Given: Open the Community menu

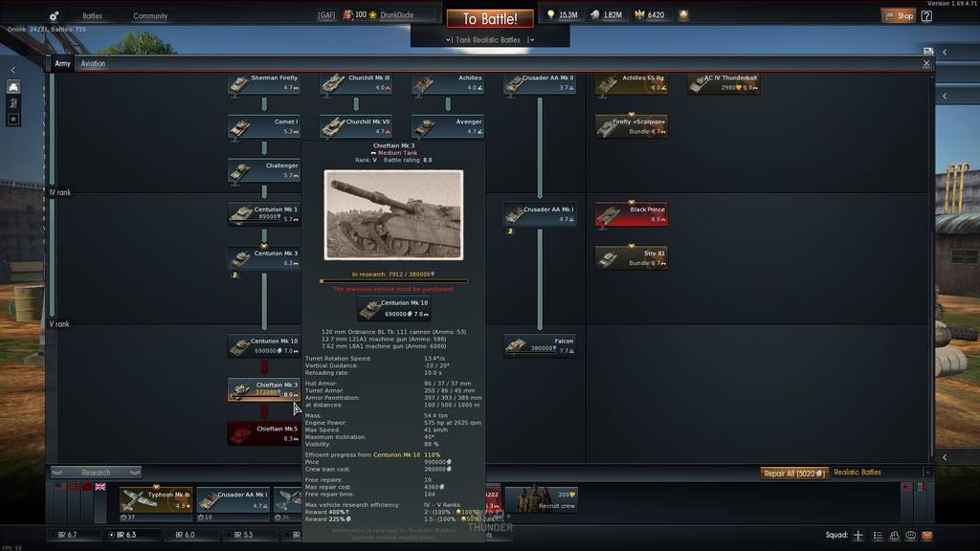Looking at the screenshot, I should (x=150, y=15).
